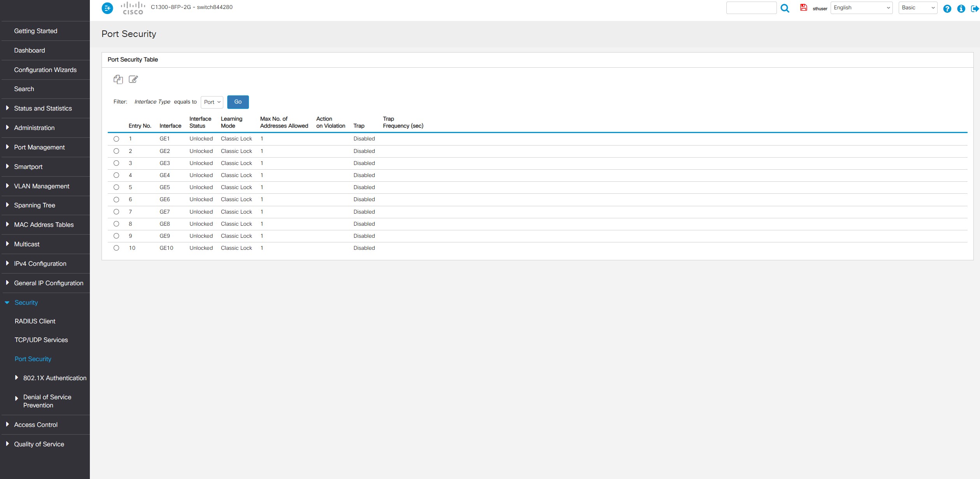Click the Go filter button
980x479 pixels.
[x=238, y=102]
